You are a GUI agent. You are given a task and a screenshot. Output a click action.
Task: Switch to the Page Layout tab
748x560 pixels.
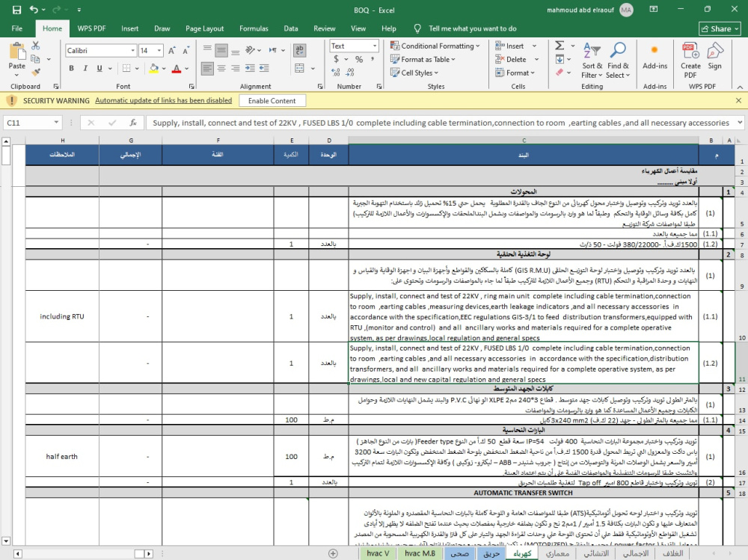point(205,28)
